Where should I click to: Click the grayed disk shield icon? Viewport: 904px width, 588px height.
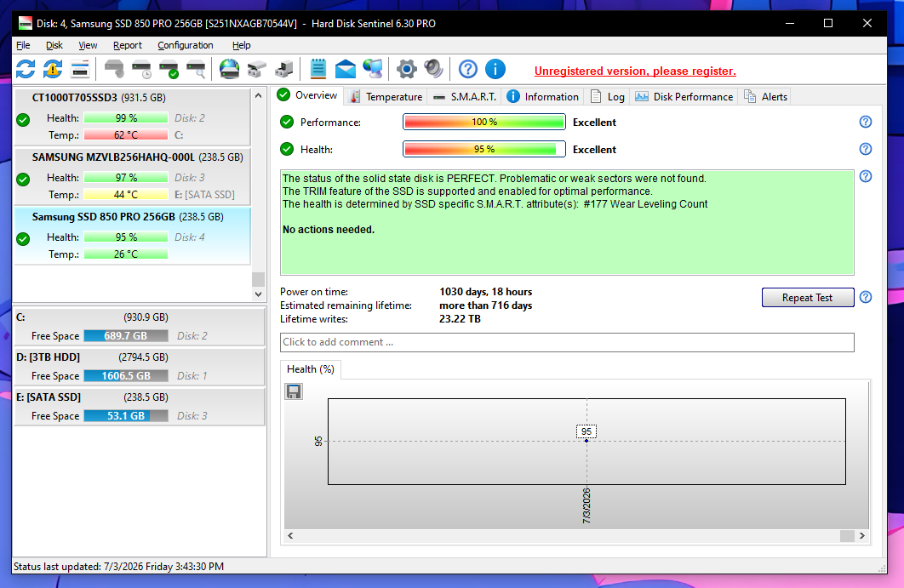tap(114, 69)
